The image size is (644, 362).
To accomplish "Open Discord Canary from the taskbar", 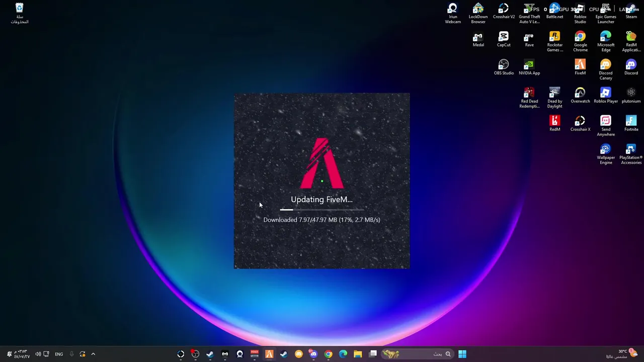I will pyautogui.click(x=299, y=354).
